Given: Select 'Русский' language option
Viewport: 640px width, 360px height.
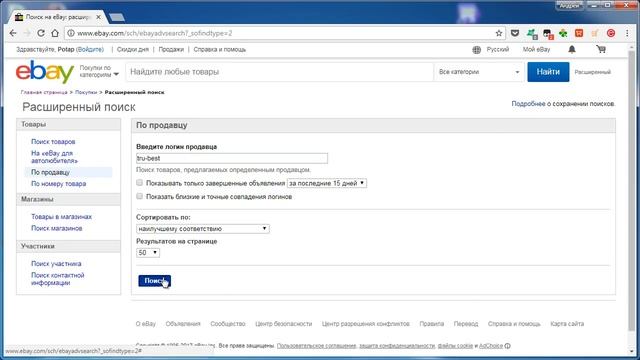Looking at the screenshot, I should (498, 49).
